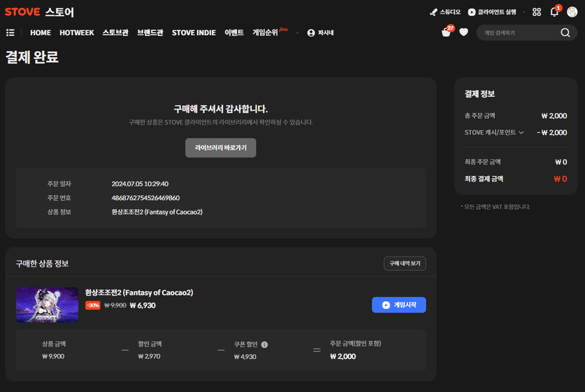
Task: Click the -30% discount badge
Action: pyautogui.click(x=92, y=305)
